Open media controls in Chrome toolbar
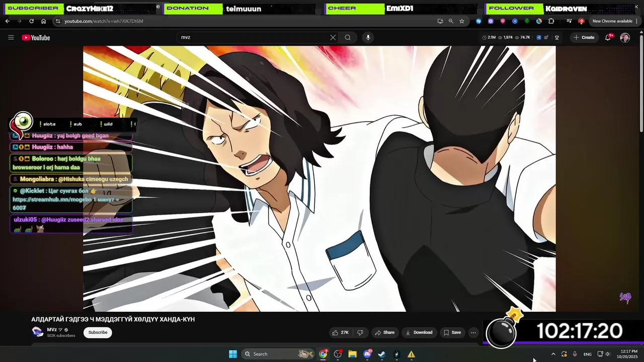The width and height of the screenshot is (644, 362). coord(569,21)
